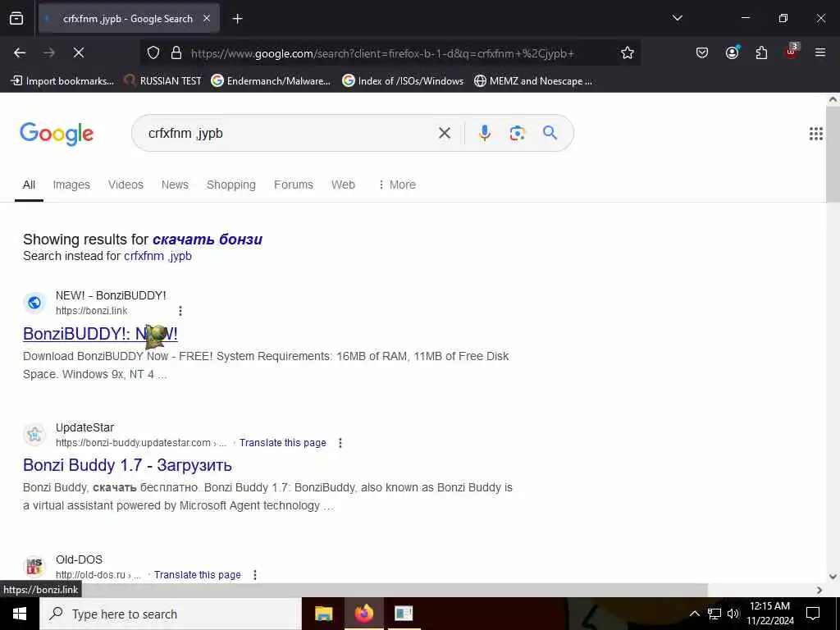This screenshot has height=630, width=840.
Task: Translate the Old-DOS result page
Action: click(197, 574)
